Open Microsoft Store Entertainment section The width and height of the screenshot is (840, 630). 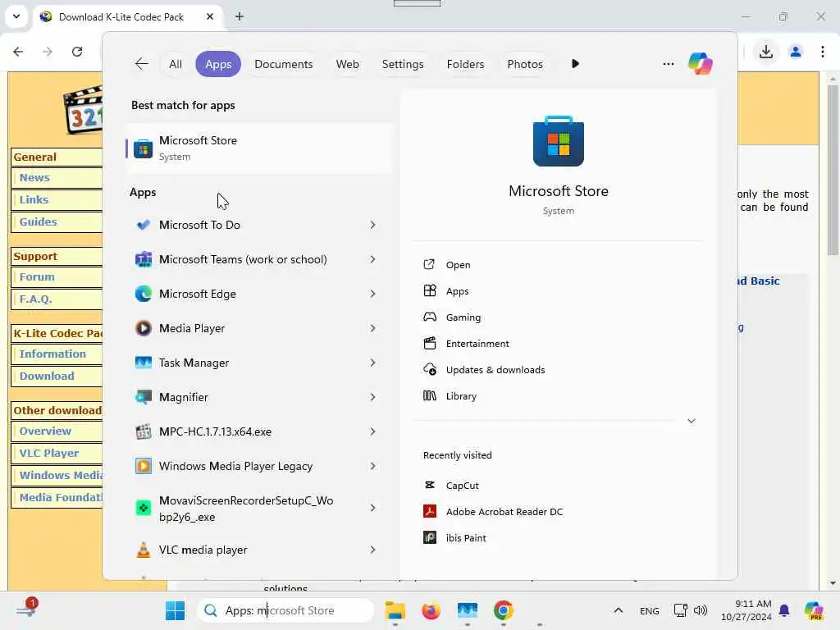[466, 344]
